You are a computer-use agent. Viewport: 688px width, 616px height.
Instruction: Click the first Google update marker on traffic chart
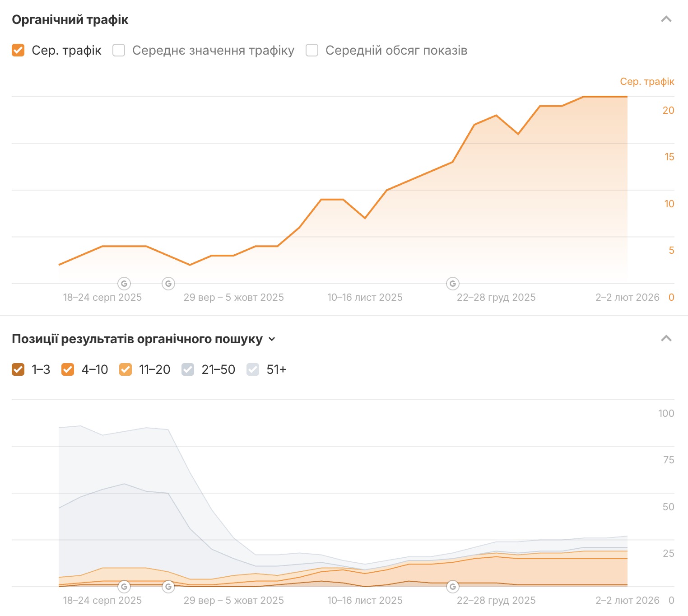(x=124, y=284)
